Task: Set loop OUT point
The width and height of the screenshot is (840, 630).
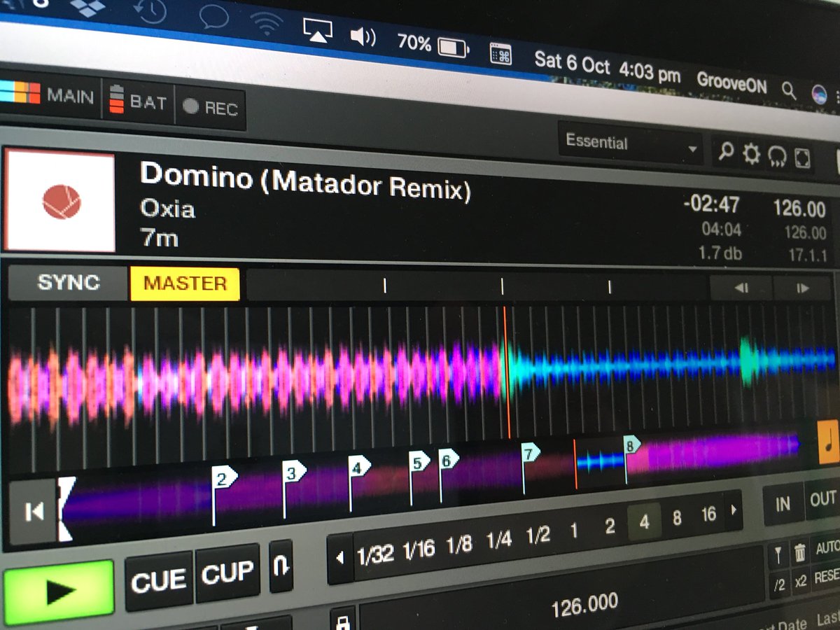Action: pos(824,499)
